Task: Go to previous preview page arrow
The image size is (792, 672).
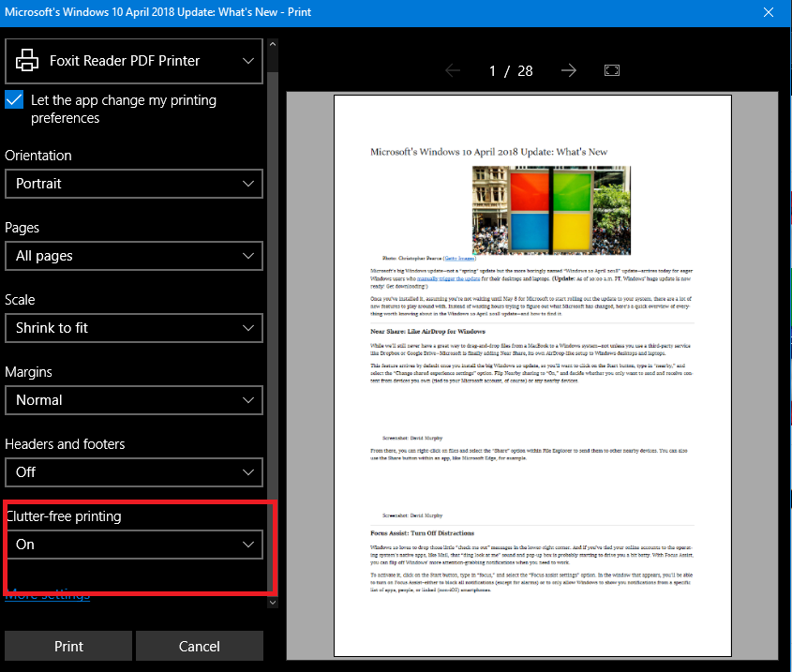Action: coord(453,71)
